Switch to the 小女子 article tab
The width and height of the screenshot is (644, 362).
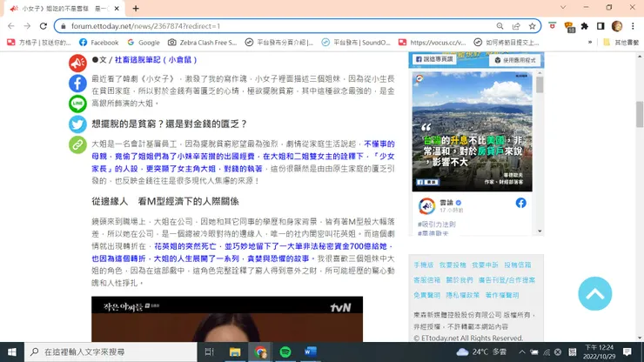(64, 8)
